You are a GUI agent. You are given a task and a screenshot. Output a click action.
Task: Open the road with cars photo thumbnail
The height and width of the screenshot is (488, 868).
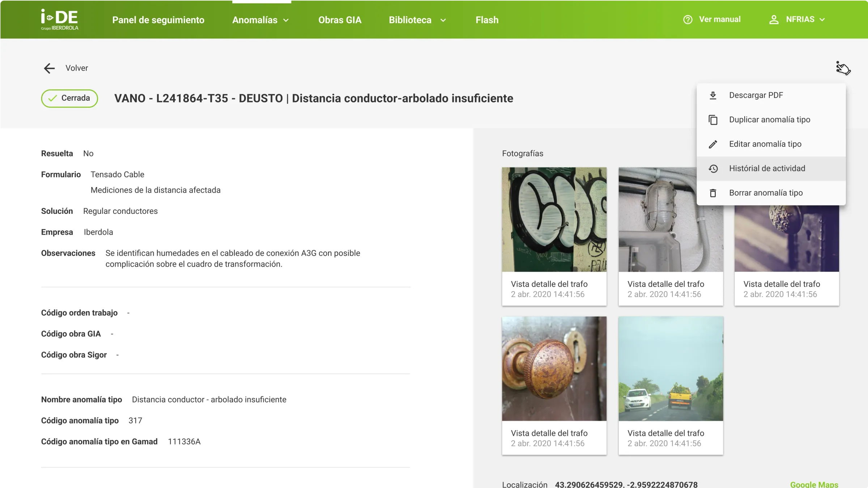(x=671, y=369)
